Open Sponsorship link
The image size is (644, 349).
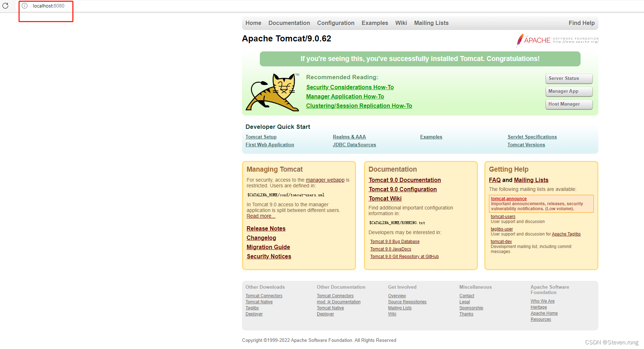click(x=471, y=308)
